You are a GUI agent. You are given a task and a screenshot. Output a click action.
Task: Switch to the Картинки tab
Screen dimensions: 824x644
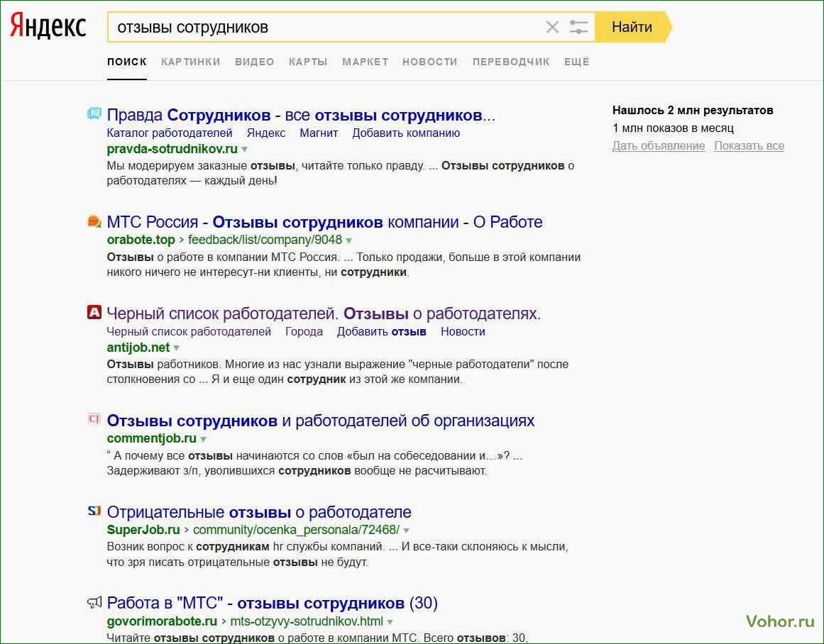pos(191,62)
